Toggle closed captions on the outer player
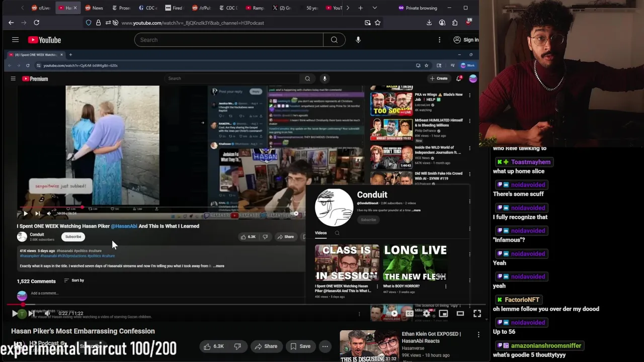 point(410,313)
